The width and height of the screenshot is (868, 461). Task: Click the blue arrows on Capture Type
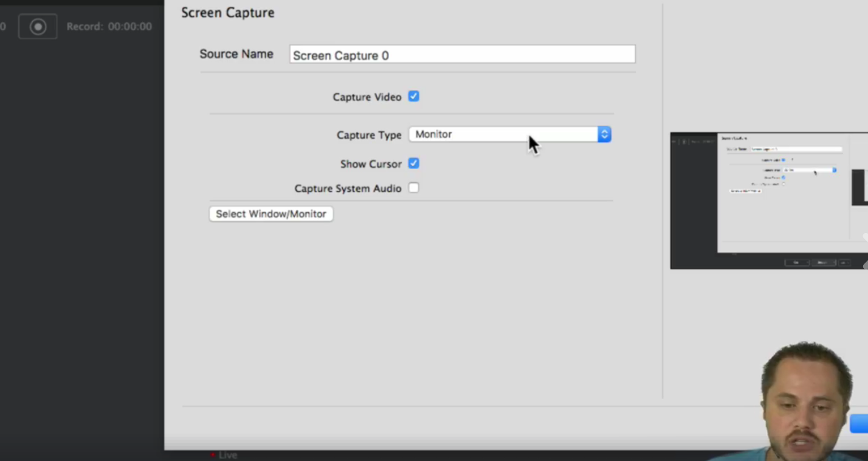[x=604, y=134]
